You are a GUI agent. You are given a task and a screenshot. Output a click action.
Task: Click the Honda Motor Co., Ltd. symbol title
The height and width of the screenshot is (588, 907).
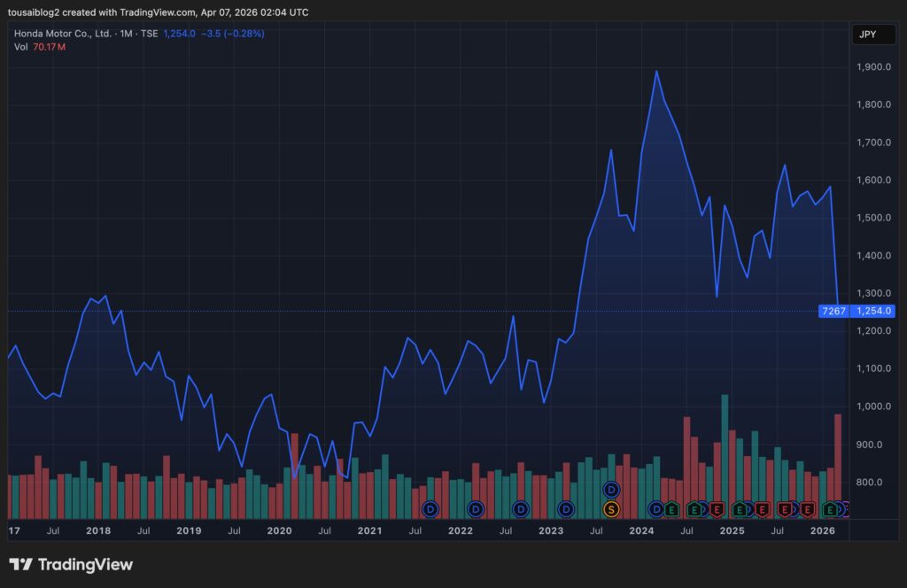click(62, 34)
